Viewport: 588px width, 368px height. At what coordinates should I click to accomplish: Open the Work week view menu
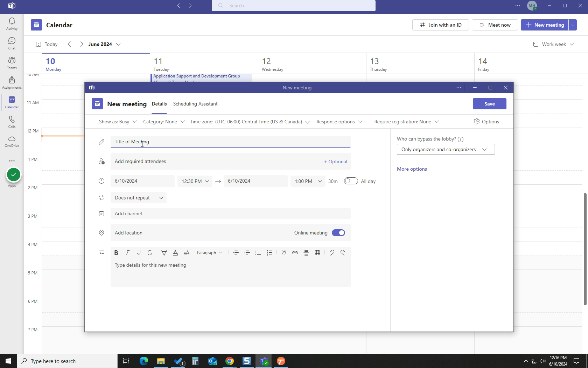coord(553,44)
